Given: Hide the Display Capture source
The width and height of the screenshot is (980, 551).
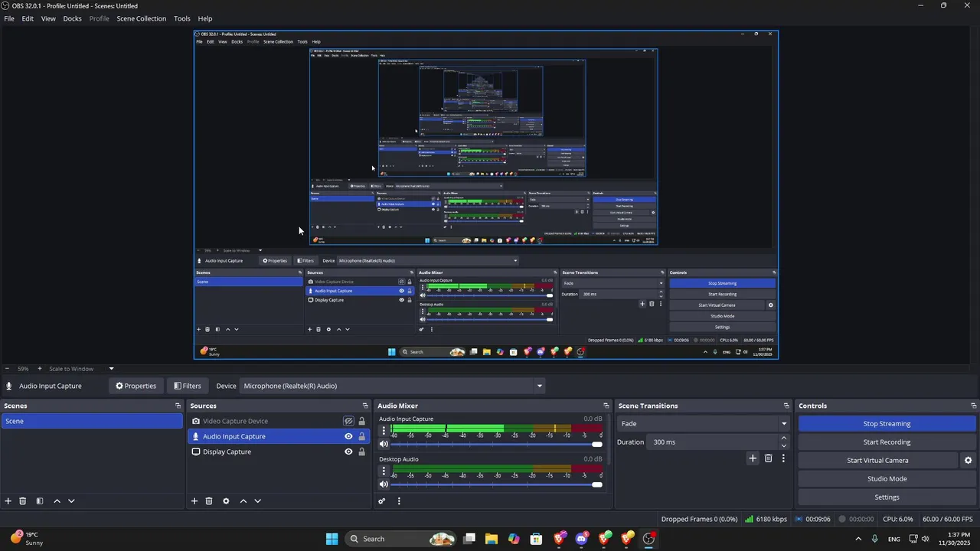Looking at the screenshot, I should 348,452.
